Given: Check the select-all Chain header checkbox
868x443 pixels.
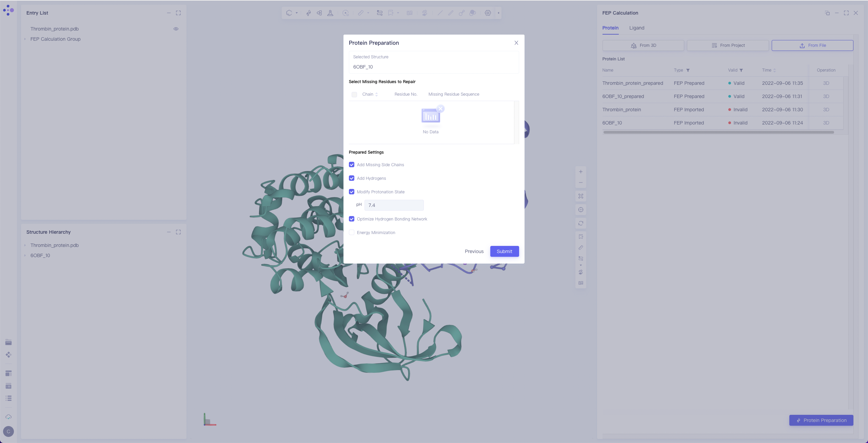Looking at the screenshot, I should (x=354, y=95).
